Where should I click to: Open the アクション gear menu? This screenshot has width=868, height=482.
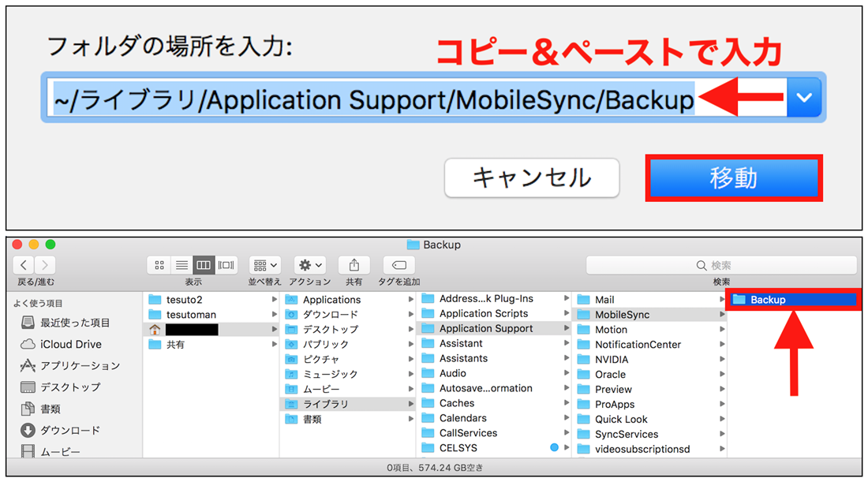(309, 265)
